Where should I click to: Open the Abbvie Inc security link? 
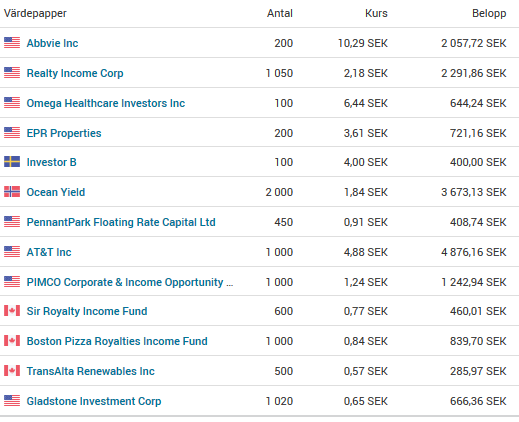pos(52,43)
